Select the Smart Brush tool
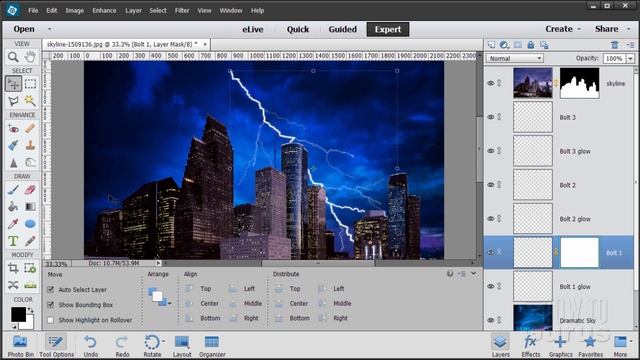640x360 pixels. click(x=13, y=145)
